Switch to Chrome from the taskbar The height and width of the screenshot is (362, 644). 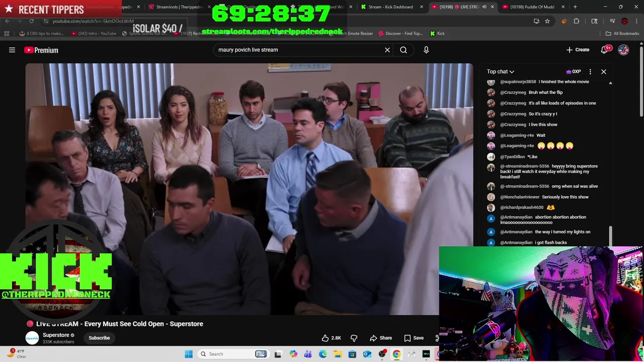tap(397, 354)
